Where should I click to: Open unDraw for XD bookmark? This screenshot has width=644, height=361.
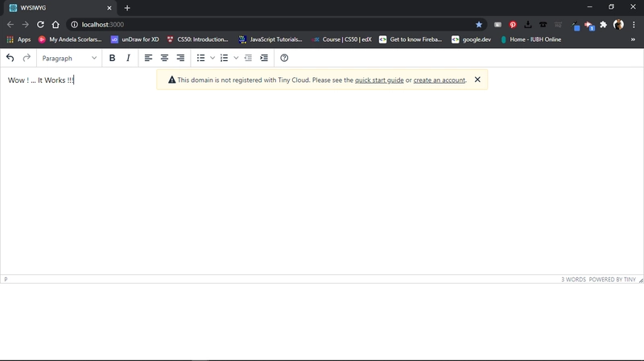[x=135, y=39]
